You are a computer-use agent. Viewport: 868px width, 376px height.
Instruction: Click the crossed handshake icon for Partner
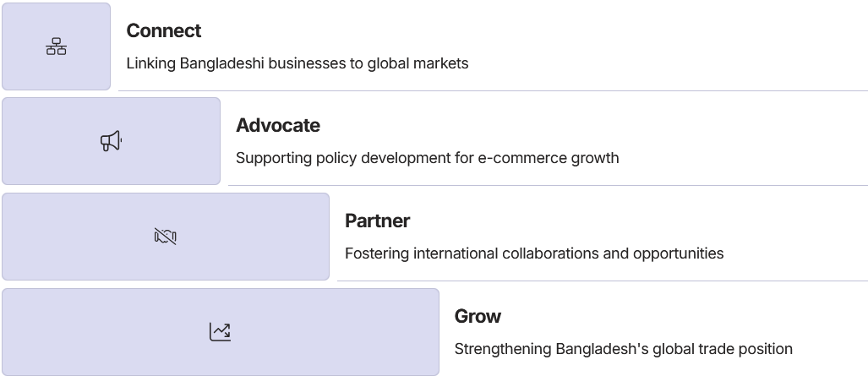(165, 237)
